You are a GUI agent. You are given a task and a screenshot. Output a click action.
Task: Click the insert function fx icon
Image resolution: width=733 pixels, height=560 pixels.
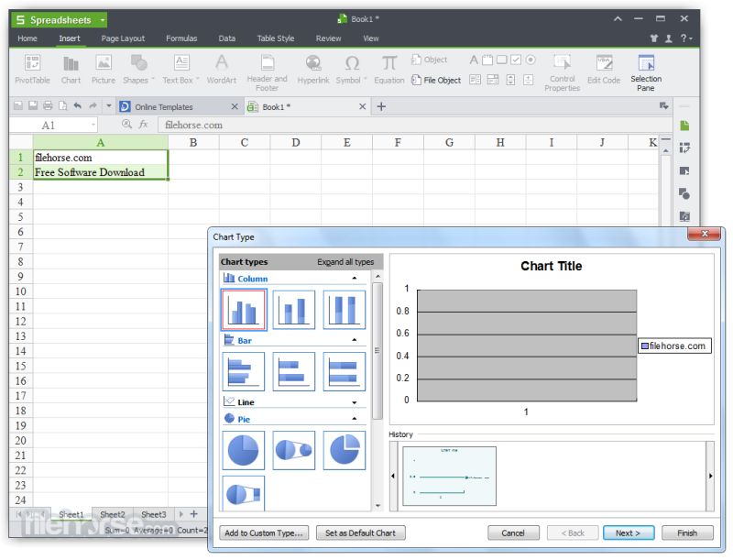[143, 125]
